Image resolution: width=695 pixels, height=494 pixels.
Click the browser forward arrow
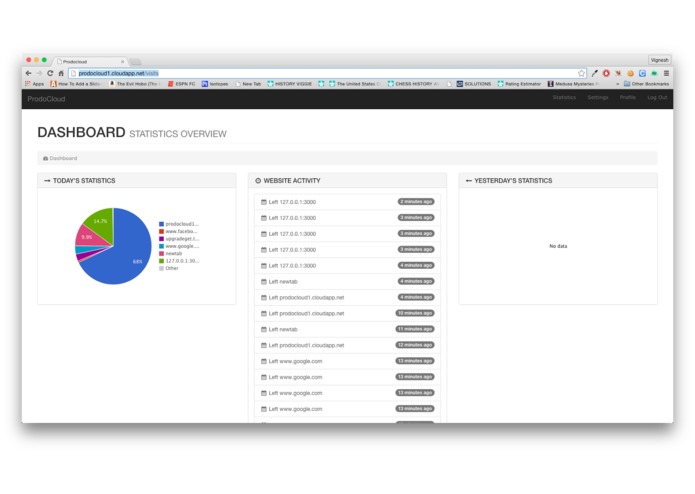39,73
